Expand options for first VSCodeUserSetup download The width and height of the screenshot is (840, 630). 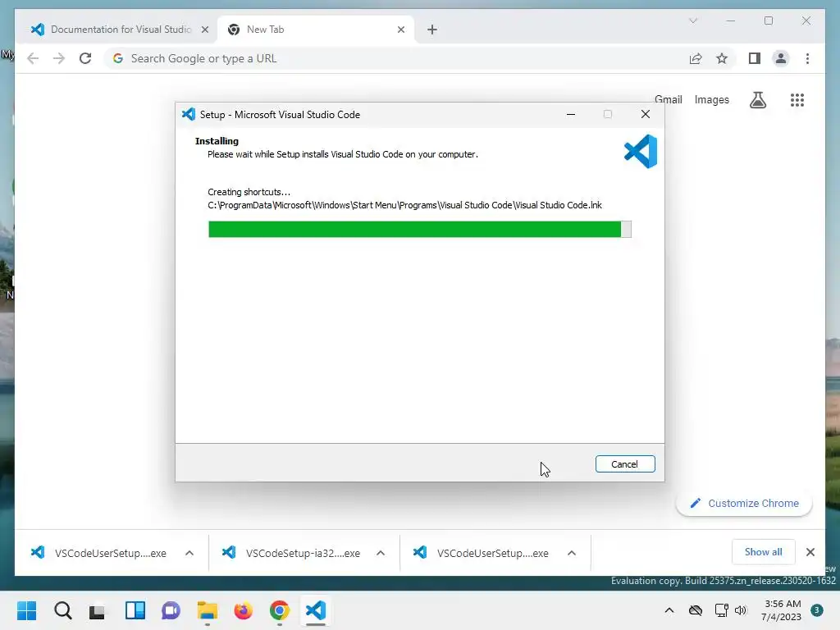pyautogui.click(x=189, y=553)
